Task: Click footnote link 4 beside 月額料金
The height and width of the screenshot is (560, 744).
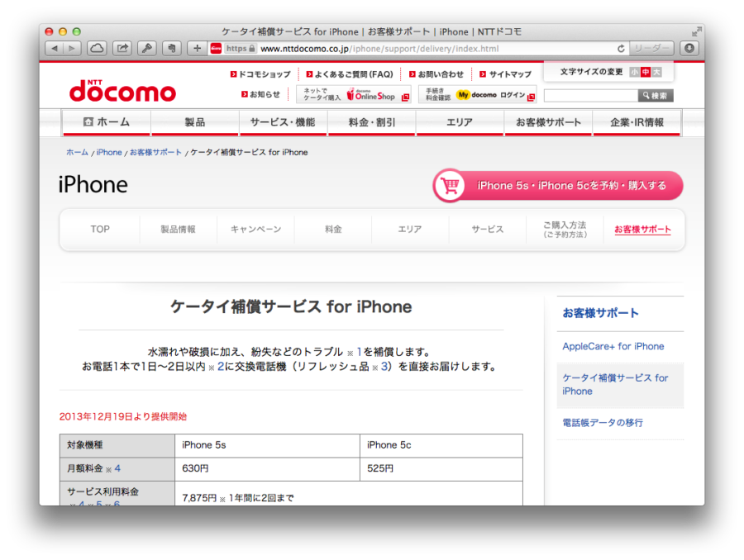Action: (x=117, y=468)
